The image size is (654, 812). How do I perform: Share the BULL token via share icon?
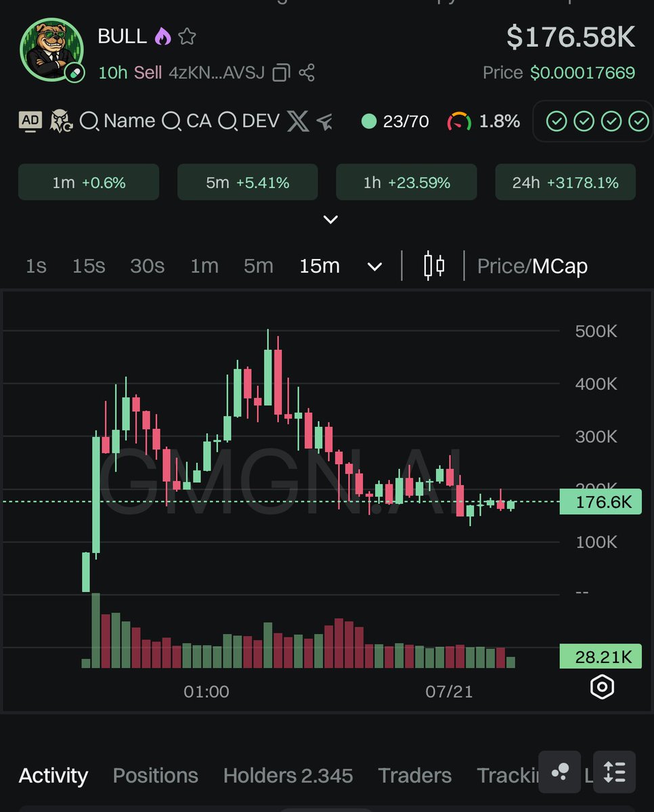pyautogui.click(x=307, y=72)
